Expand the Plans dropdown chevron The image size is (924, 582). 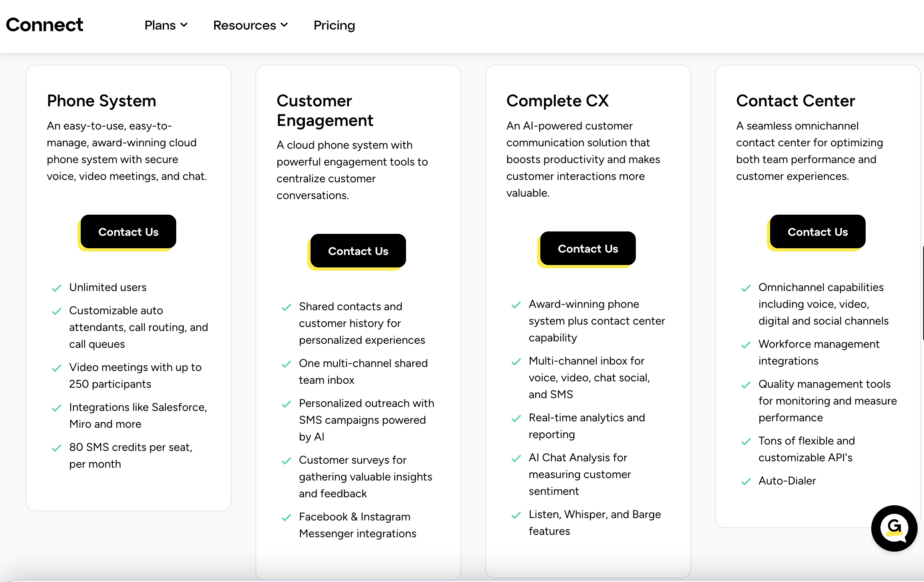click(184, 25)
